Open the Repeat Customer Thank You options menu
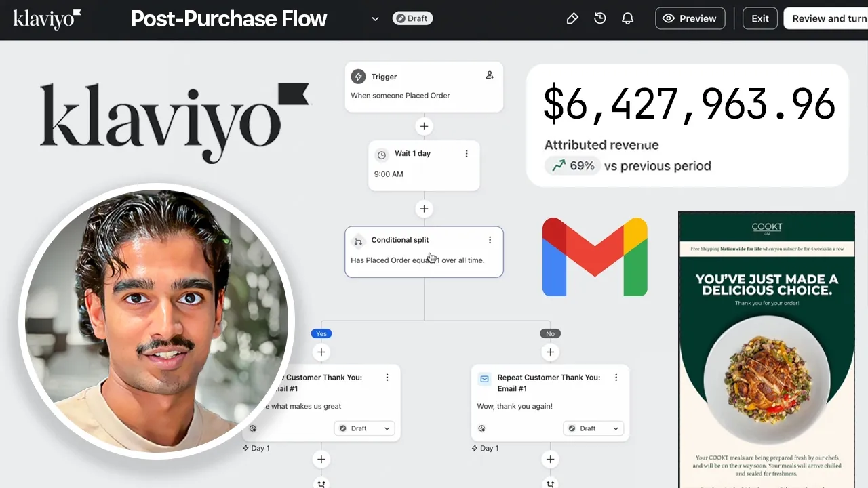The width and height of the screenshot is (868, 488). (616, 378)
